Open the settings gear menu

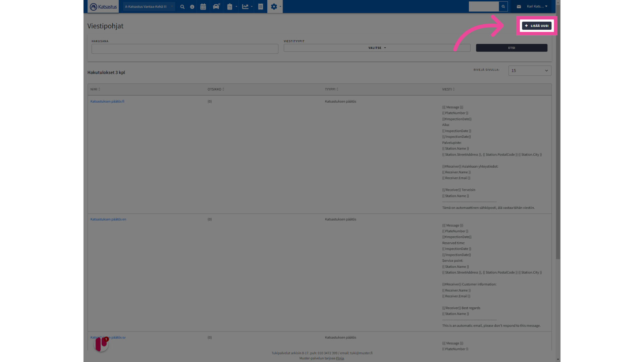click(x=275, y=7)
